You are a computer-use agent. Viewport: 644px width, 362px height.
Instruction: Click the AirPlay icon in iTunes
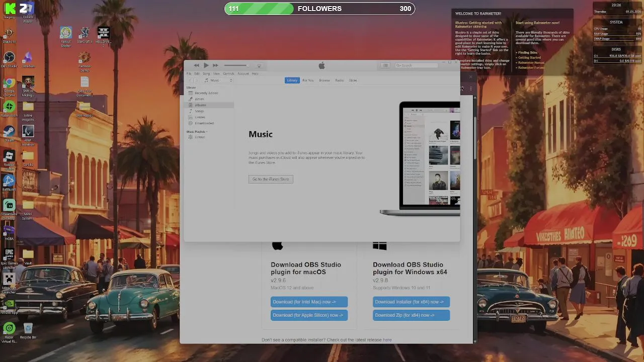tap(259, 65)
